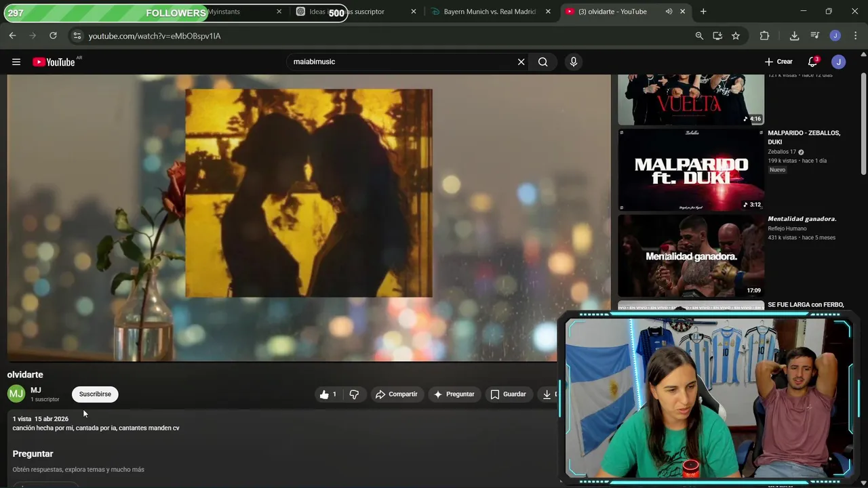Clear the search box text
868x488 pixels.
[521, 62]
